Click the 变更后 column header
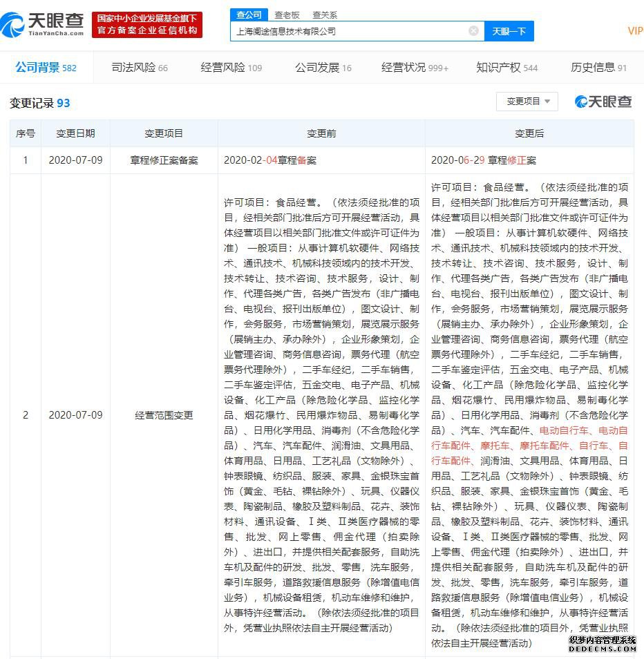Viewport: 644px width, 659px height. pos(530,133)
